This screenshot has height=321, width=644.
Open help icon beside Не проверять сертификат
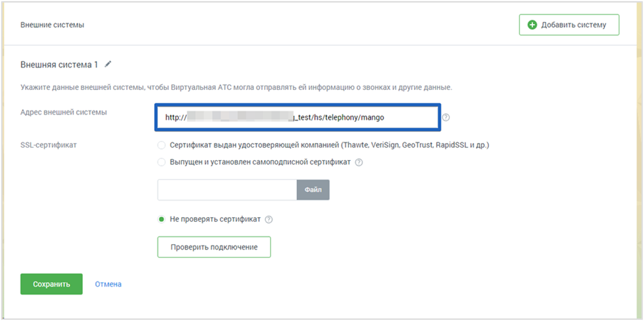click(x=269, y=220)
